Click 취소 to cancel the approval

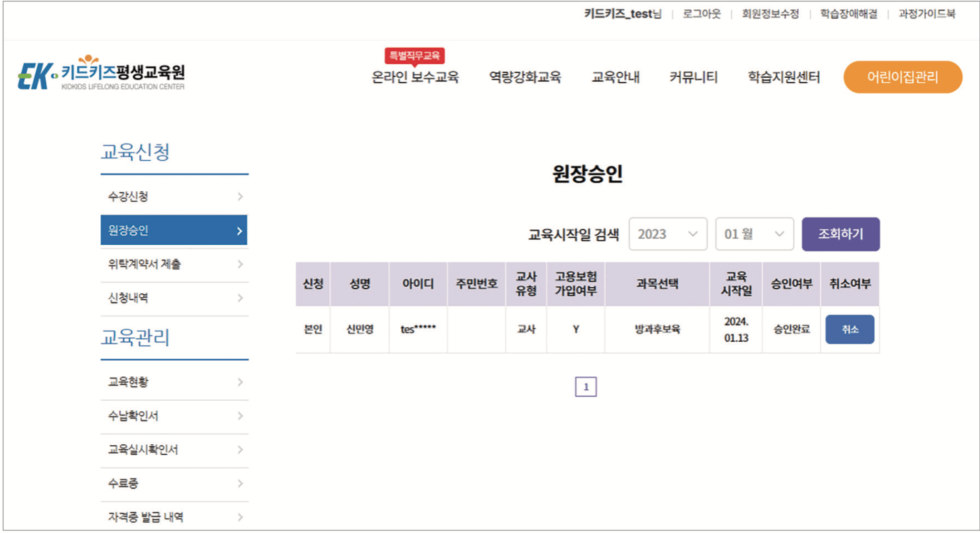click(x=850, y=329)
